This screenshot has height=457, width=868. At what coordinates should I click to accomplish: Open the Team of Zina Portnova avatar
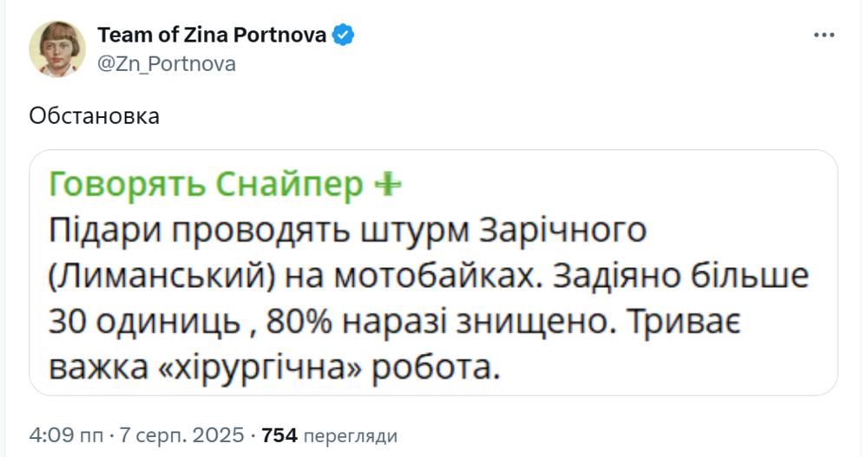coord(58,49)
